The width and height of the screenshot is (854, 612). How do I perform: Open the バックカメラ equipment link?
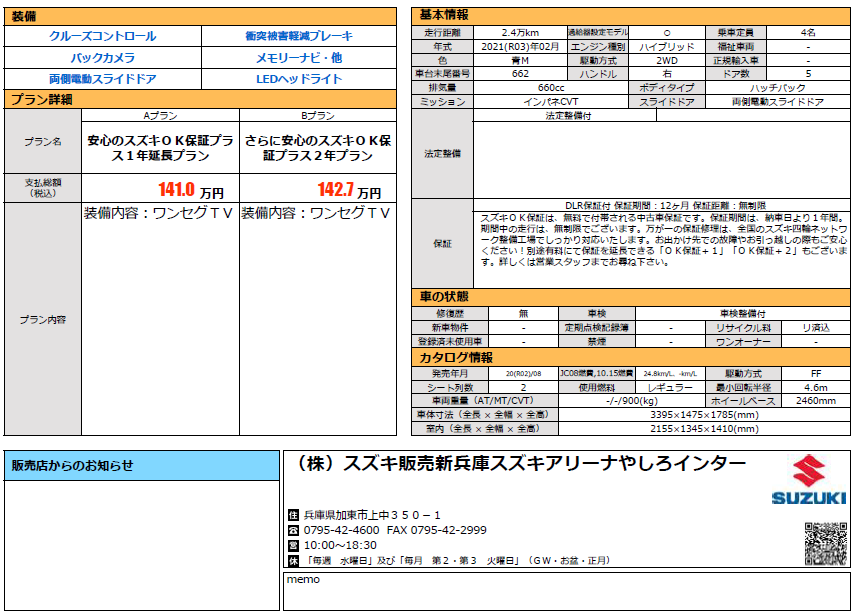[x=102, y=58]
